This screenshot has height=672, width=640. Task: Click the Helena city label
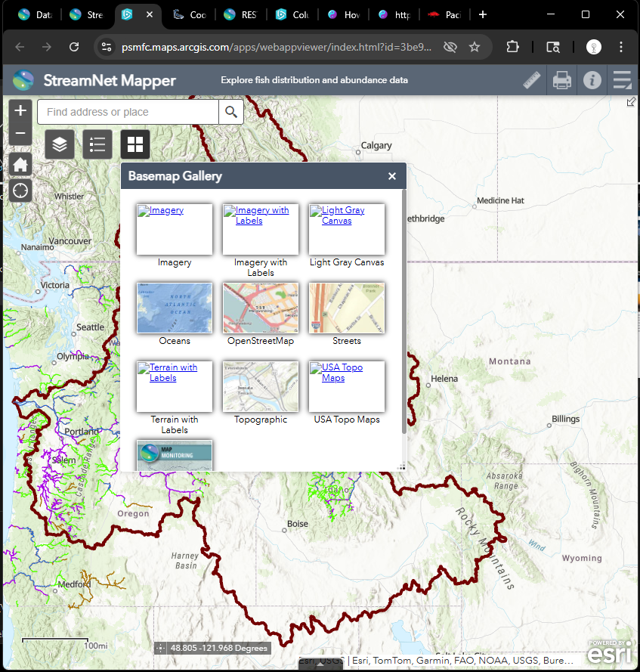pyautogui.click(x=444, y=379)
